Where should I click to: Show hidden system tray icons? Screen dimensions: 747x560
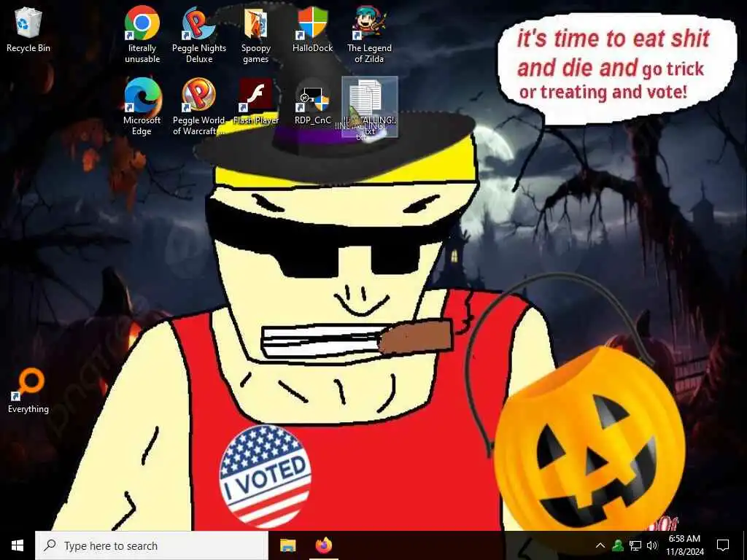[600, 545]
